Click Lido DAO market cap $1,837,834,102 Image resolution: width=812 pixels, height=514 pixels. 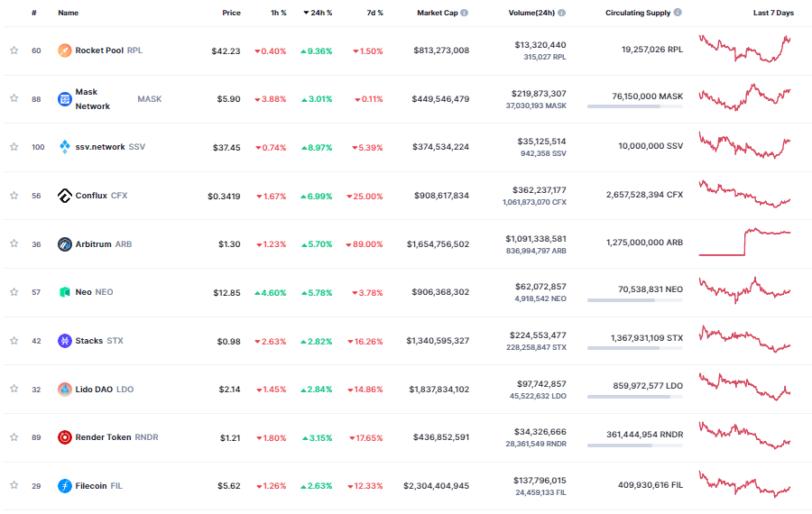click(439, 390)
